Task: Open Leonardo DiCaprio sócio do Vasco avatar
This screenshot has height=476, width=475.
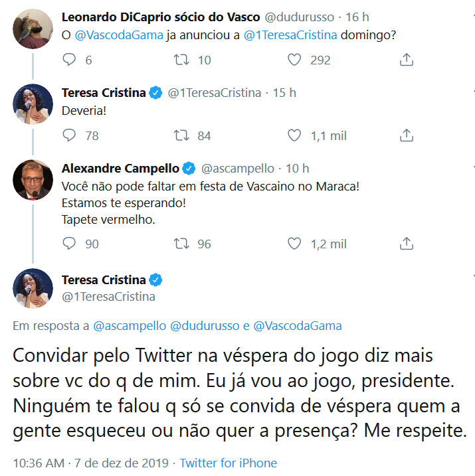Action: 33,27
